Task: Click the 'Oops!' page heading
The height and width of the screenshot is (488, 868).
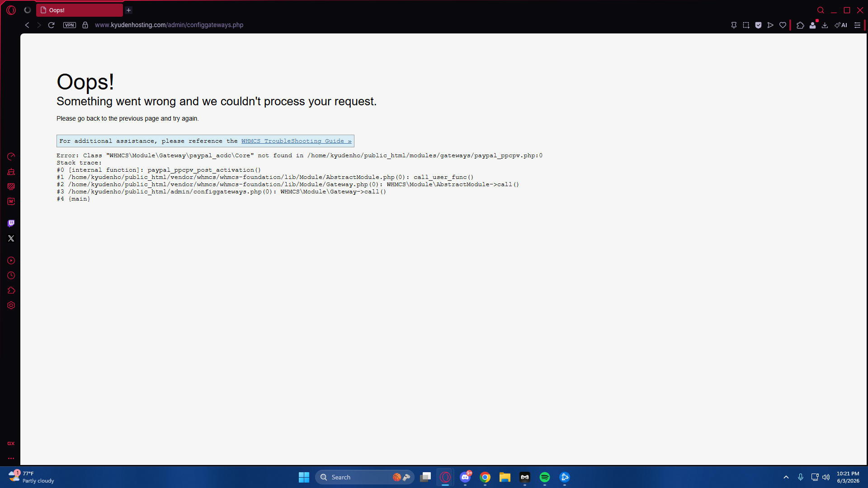Action: click(x=85, y=82)
